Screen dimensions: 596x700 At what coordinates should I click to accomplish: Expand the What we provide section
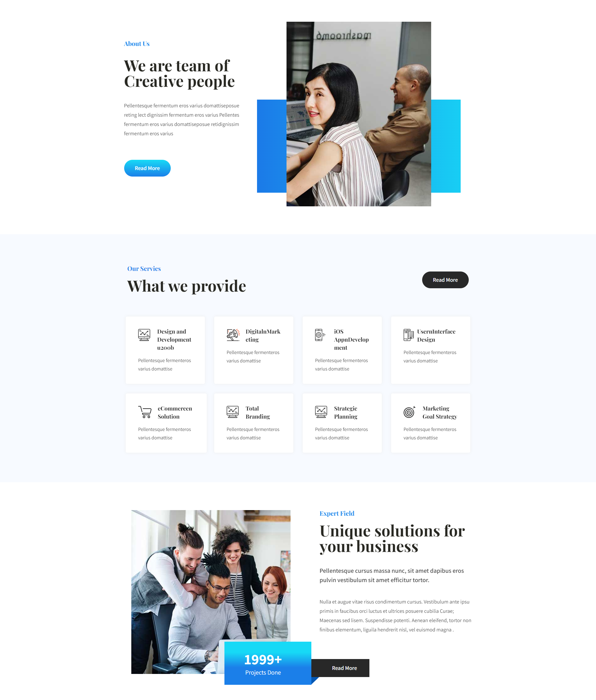click(x=445, y=279)
